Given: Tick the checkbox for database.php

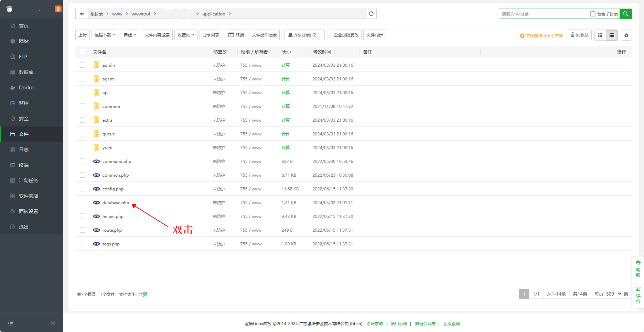Looking at the screenshot, I should (83, 202).
